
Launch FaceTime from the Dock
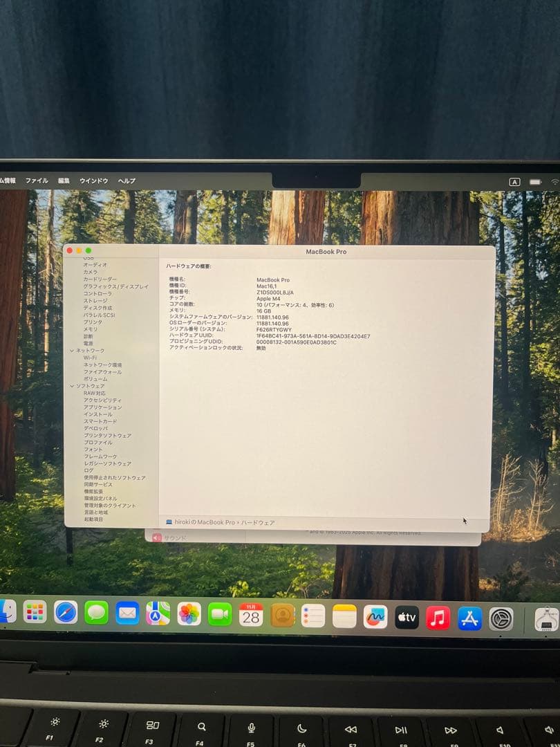click(x=220, y=614)
